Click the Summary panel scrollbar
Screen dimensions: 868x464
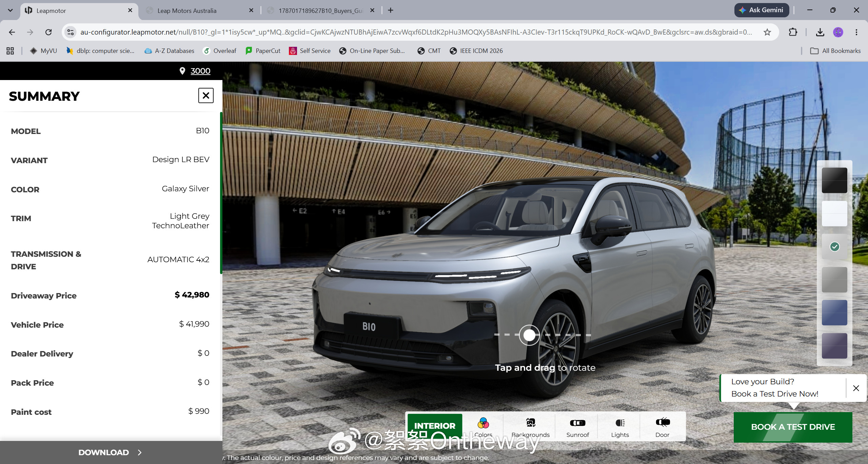pos(221,193)
